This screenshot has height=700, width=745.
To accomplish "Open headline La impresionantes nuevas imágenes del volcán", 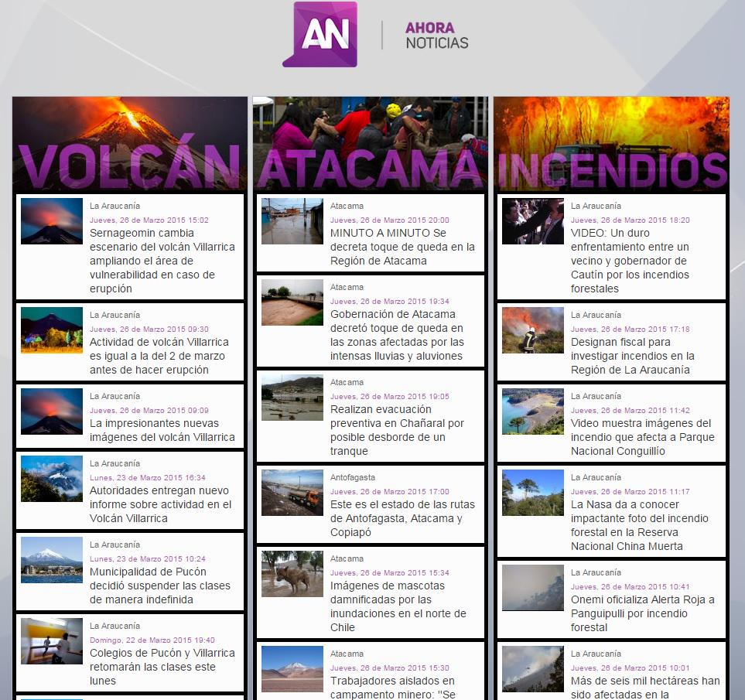I will [x=162, y=430].
